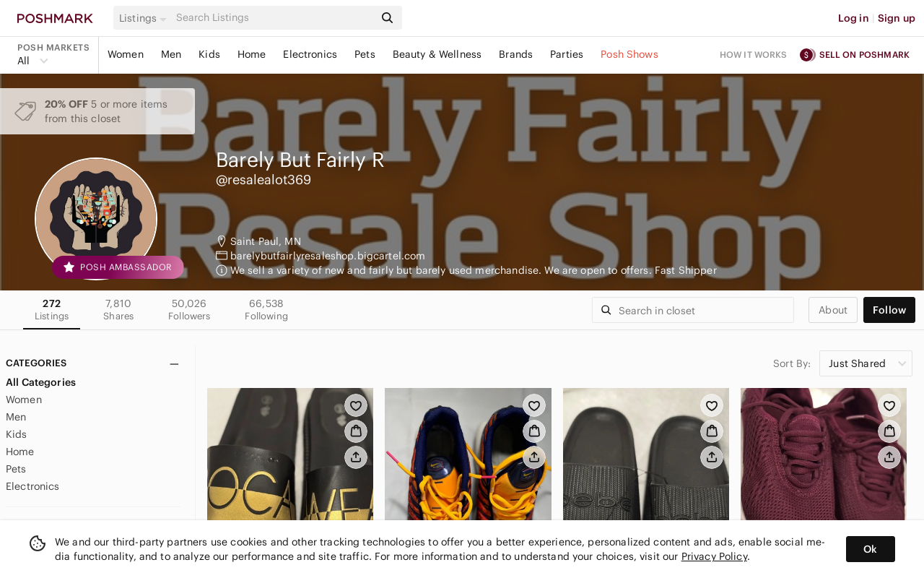Screen dimensions: 924x578
Task: Share the black and gold slides listing
Action: pyautogui.click(x=356, y=457)
